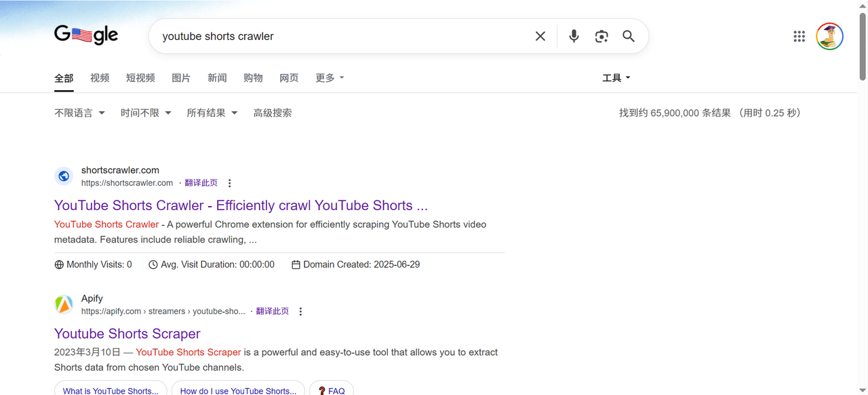Click the Domain Created calendar icon
The width and height of the screenshot is (868, 395).
click(296, 265)
